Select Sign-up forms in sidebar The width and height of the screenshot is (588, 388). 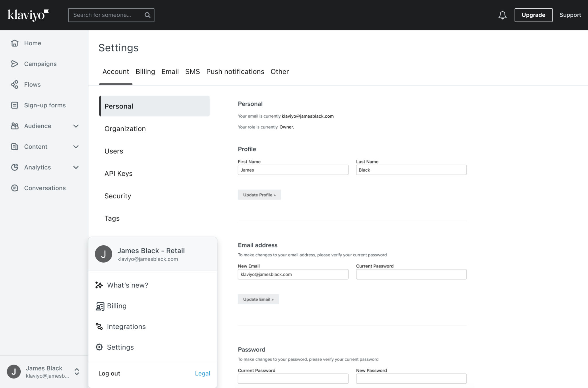pyautogui.click(x=45, y=105)
